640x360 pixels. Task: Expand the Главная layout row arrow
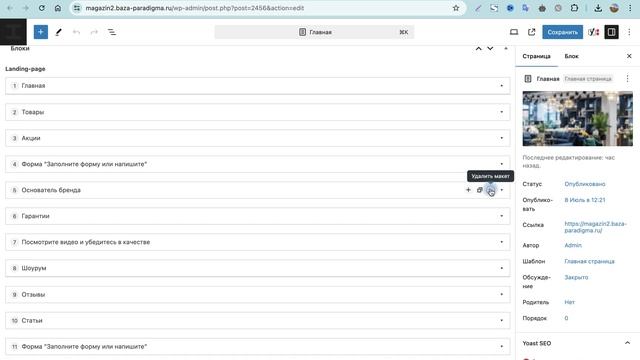tap(502, 86)
